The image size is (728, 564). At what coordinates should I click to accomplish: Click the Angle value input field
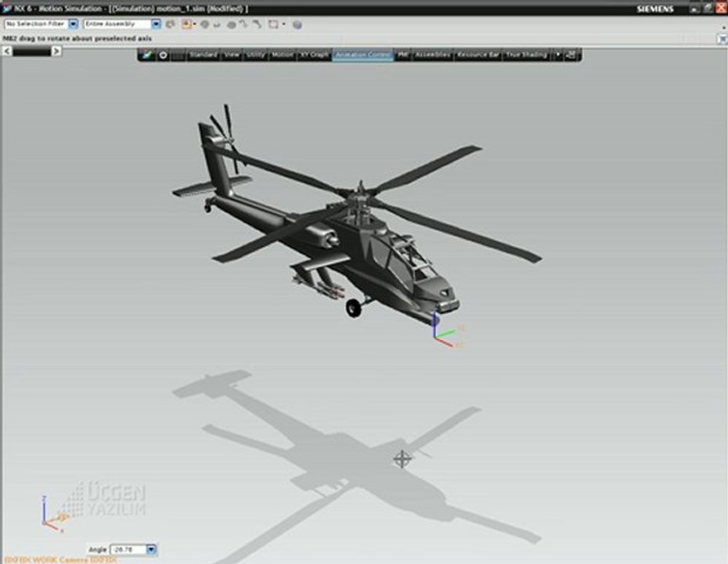tap(128, 550)
